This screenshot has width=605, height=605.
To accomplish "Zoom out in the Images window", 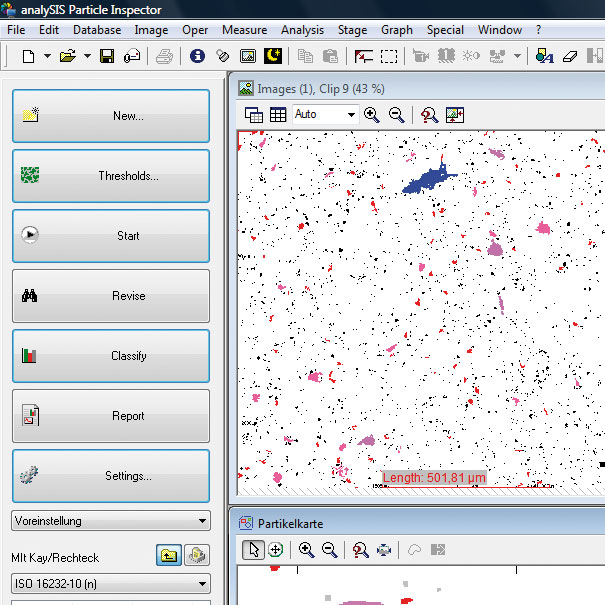I will pos(396,115).
